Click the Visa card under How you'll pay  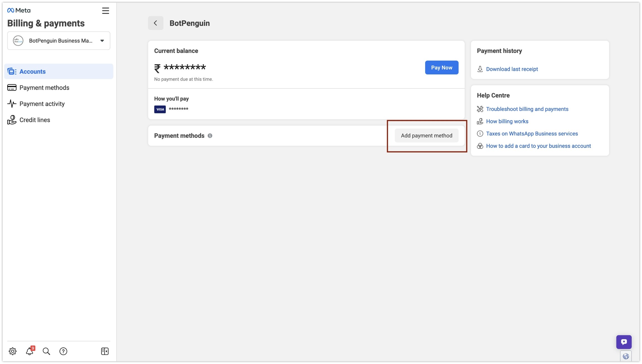(x=160, y=109)
